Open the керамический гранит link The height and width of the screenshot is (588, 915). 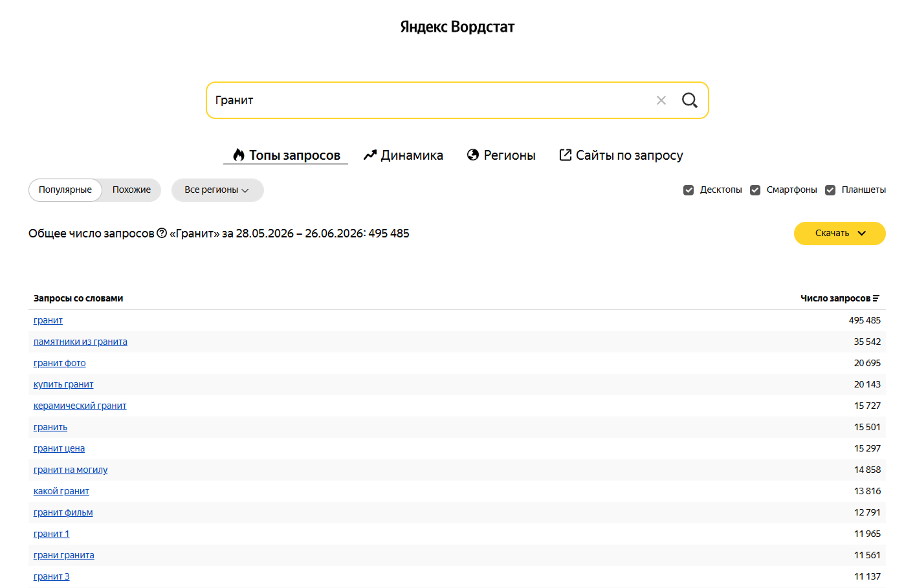[x=80, y=406]
